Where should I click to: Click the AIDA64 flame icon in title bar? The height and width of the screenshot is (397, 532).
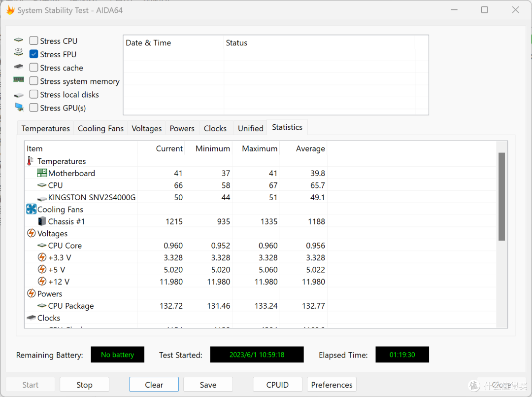10,10
